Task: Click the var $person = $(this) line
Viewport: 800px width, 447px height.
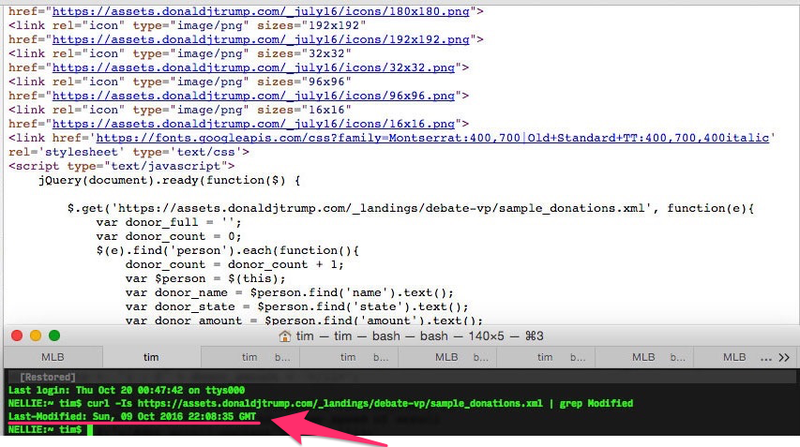Action: [206, 279]
